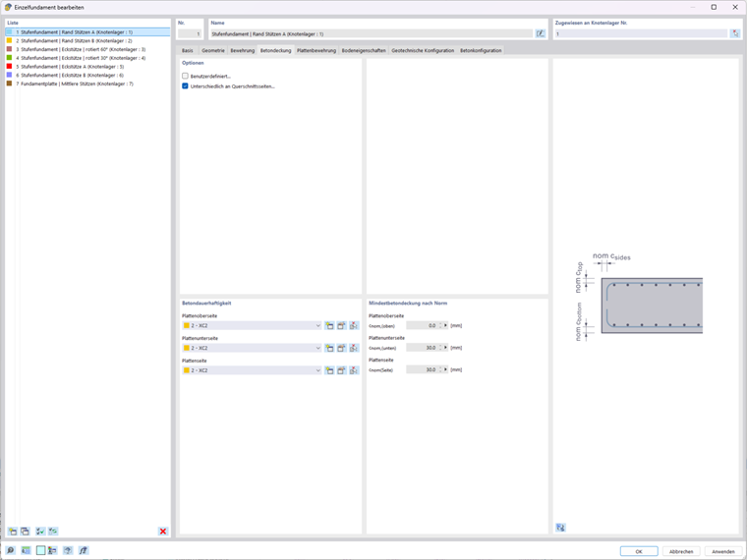The height and width of the screenshot is (560, 747).
Task: Create new durability for Plattenoberseite
Action: [329, 326]
